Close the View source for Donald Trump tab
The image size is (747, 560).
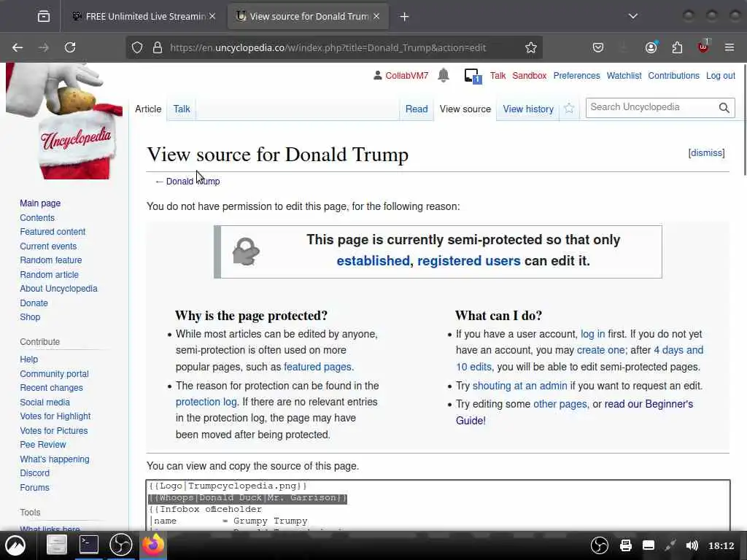[376, 16]
